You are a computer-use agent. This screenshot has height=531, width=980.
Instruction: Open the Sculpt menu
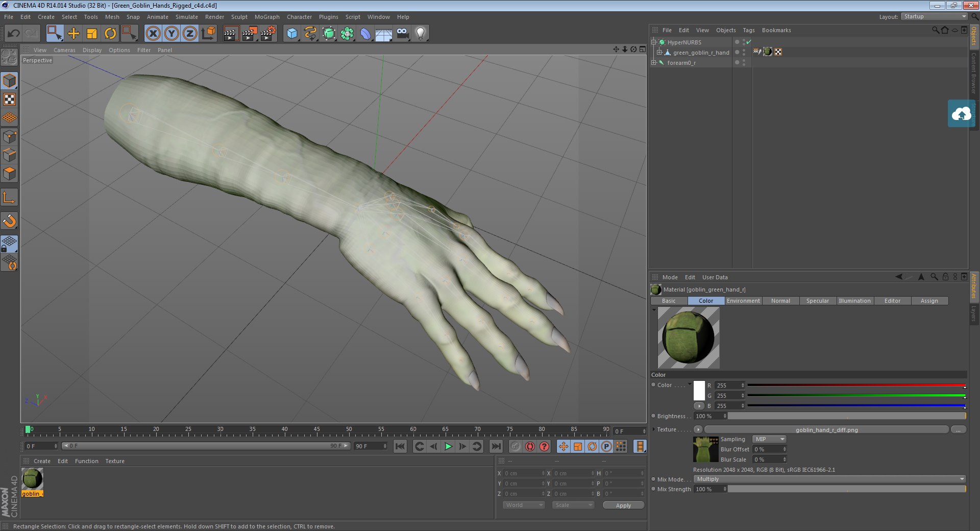click(239, 17)
